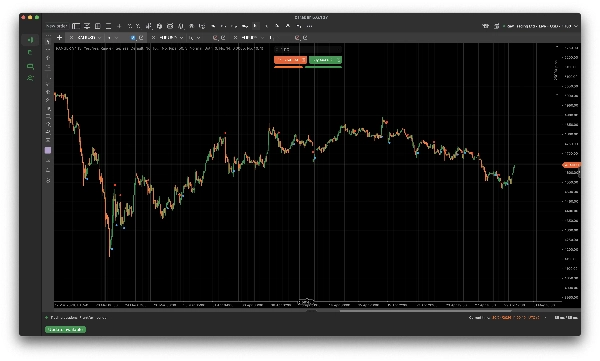Open the highlighted green top icon in the left sidebar
This screenshot has height=361, width=600.
(30, 40)
